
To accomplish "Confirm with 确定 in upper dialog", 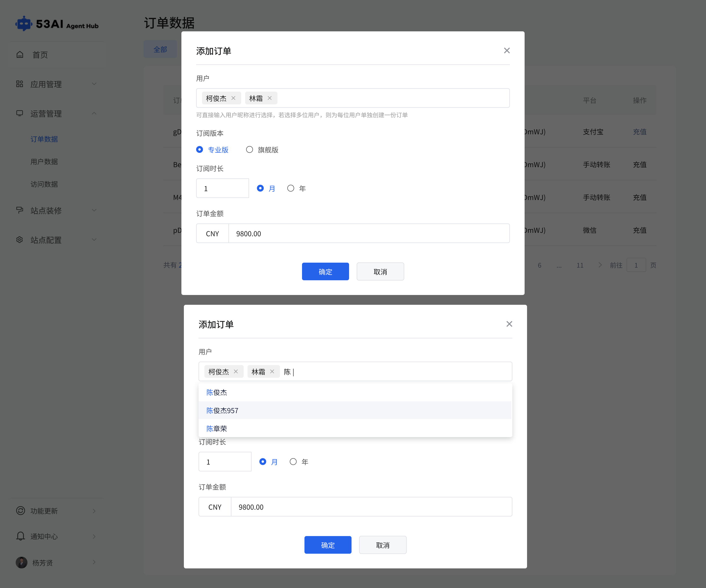I will click(325, 271).
